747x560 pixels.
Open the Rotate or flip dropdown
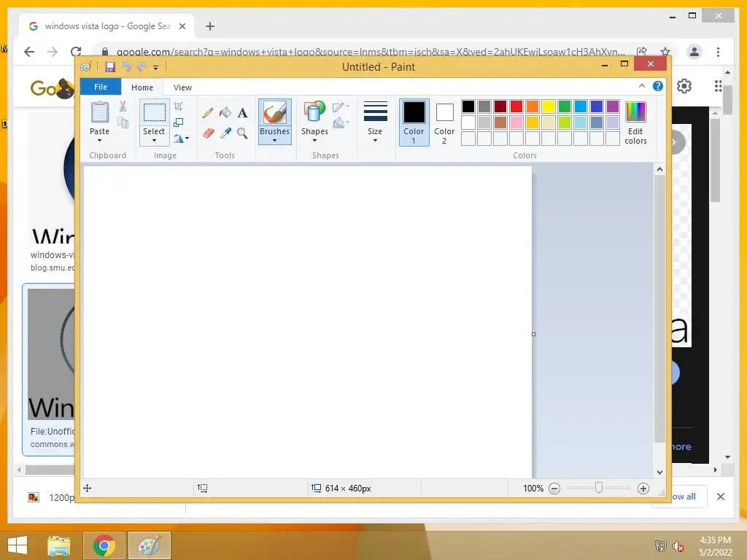click(182, 139)
